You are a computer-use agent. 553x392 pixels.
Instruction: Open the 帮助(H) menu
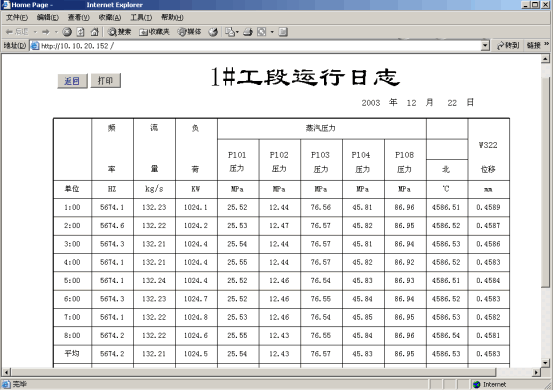172,17
